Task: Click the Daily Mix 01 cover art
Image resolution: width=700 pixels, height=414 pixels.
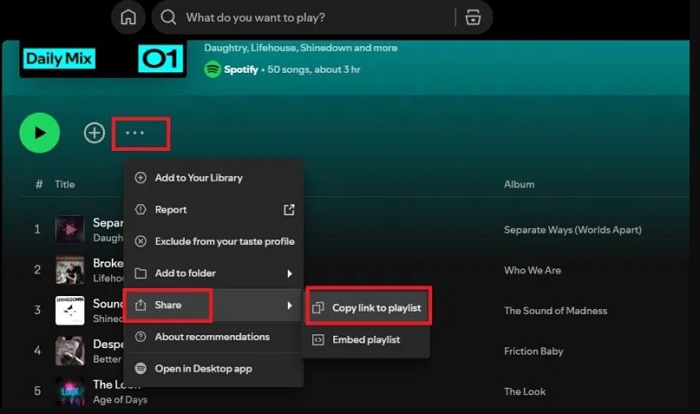Action: [103, 59]
